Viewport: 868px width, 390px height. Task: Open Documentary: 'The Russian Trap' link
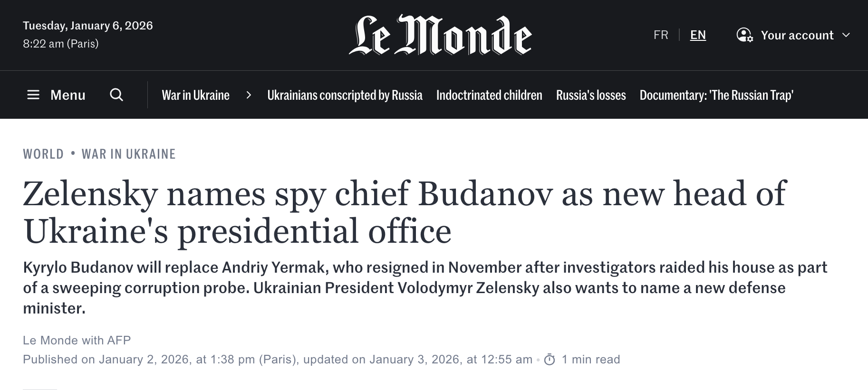(x=716, y=95)
